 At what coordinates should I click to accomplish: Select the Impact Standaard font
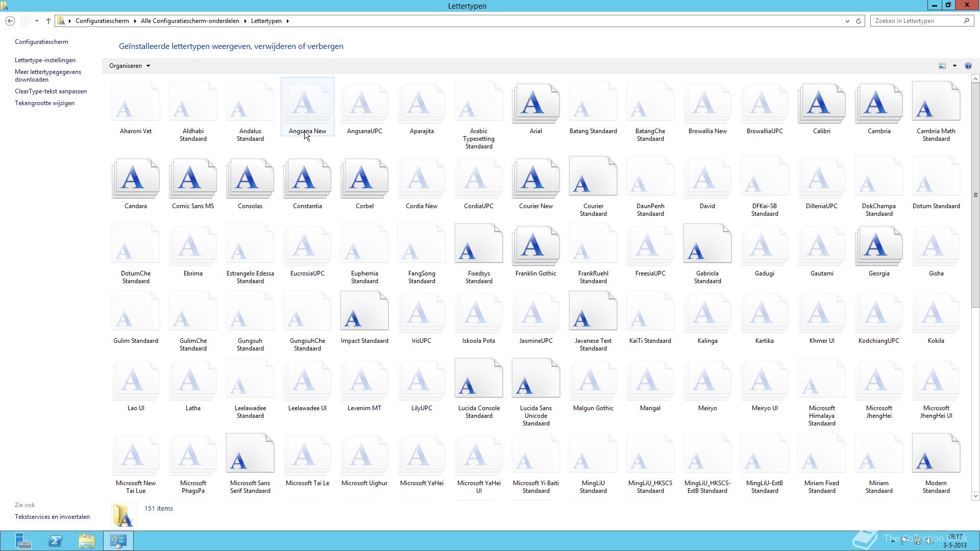point(364,317)
